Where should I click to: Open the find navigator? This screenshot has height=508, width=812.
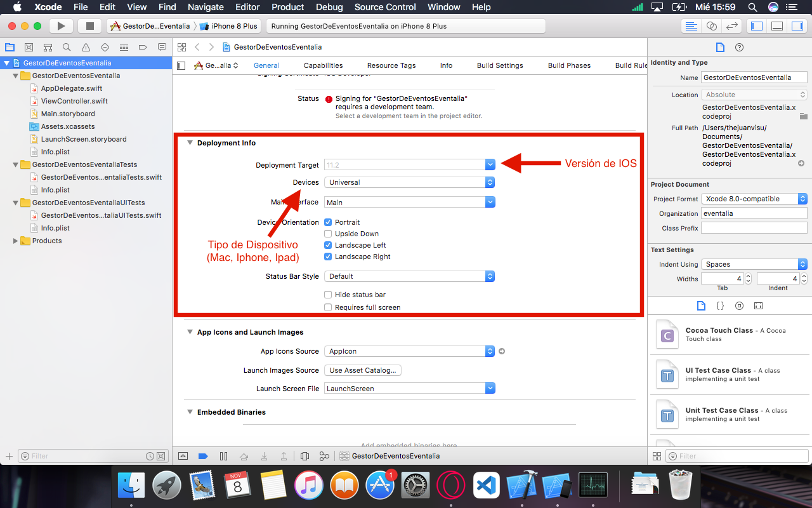(67, 48)
